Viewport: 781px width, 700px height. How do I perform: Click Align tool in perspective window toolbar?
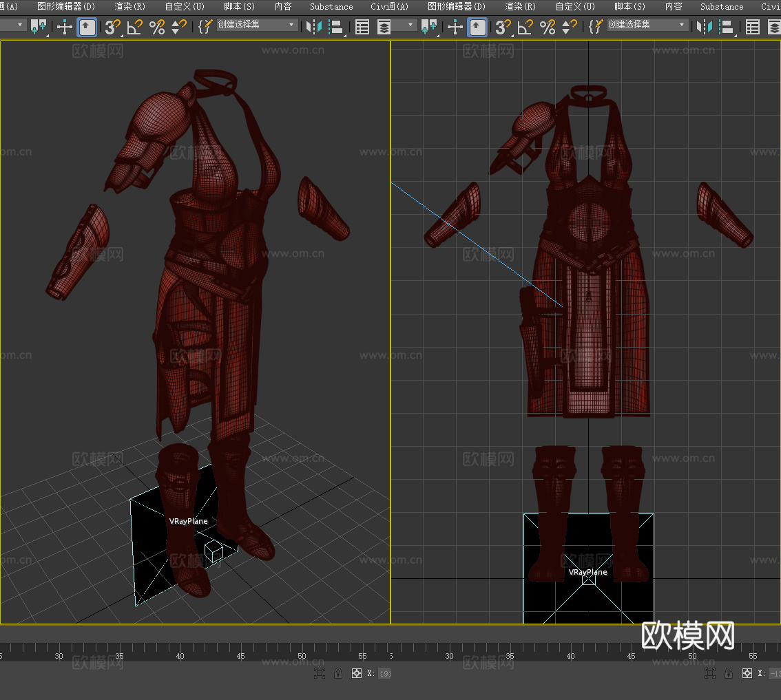coord(337,27)
